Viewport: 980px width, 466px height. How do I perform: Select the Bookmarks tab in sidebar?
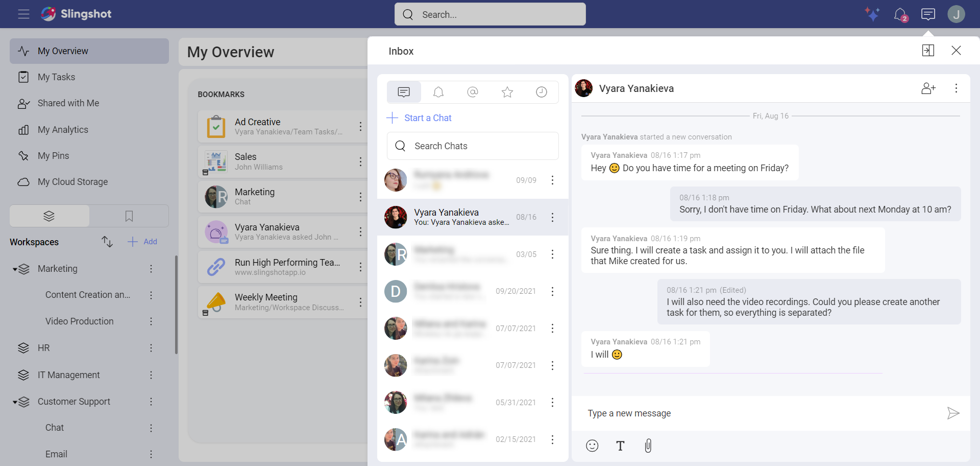(x=129, y=216)
